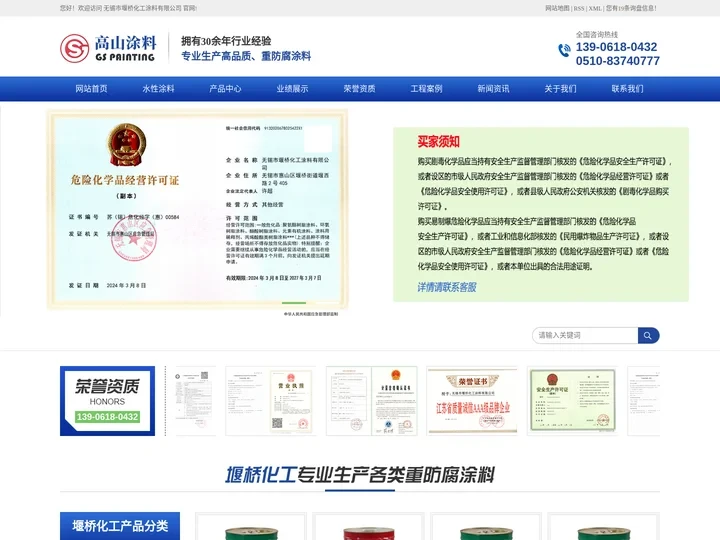The image size is (720, 540).
Task: Open 水性涂料 menu item
Action: click(158, 89)
